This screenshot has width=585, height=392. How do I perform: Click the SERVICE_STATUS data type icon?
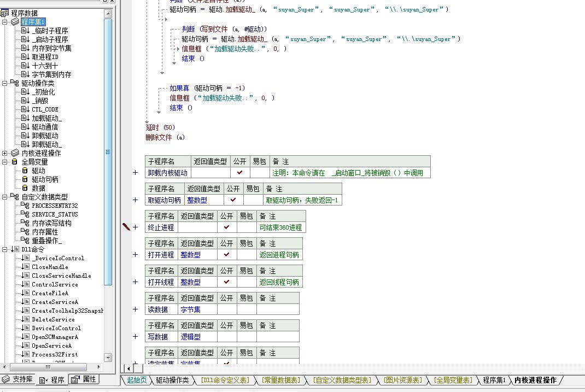25,214
